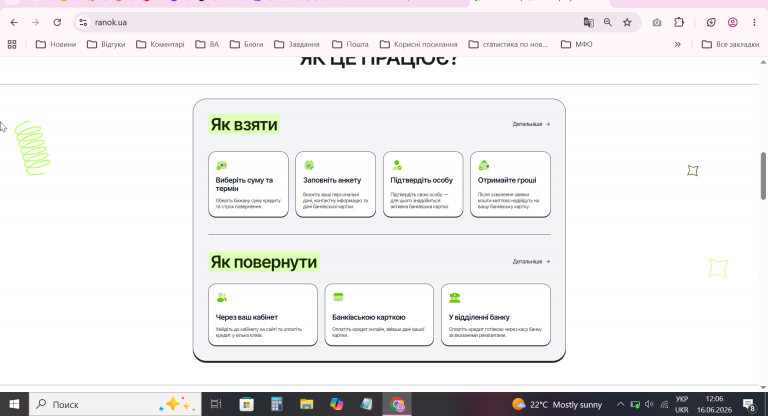Go back to the previous page
This screenshot has width=768, height=416.
click(x=14, y=23)
